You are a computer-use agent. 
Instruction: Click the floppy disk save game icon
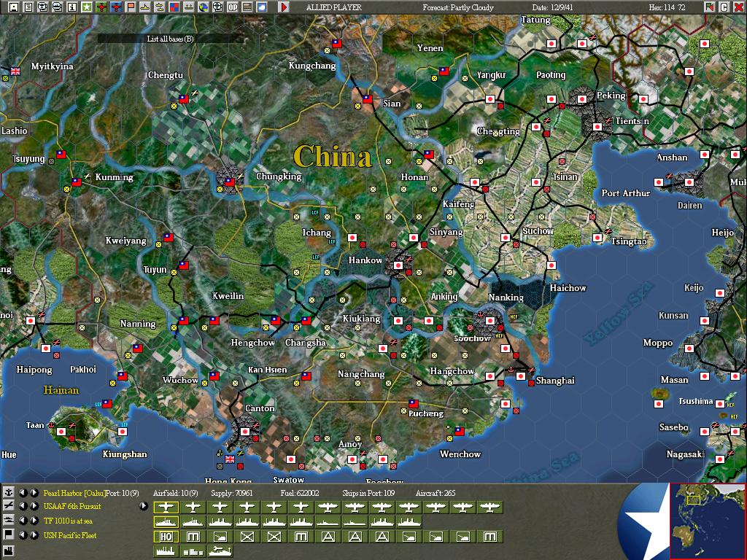pos(14,7)
